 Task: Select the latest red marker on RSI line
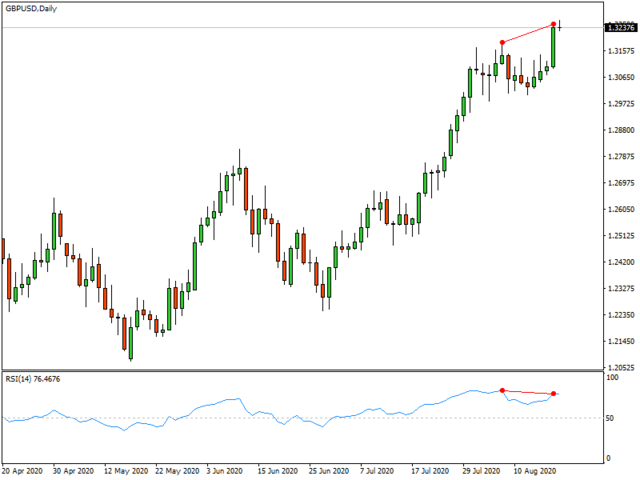click(553, 394)
